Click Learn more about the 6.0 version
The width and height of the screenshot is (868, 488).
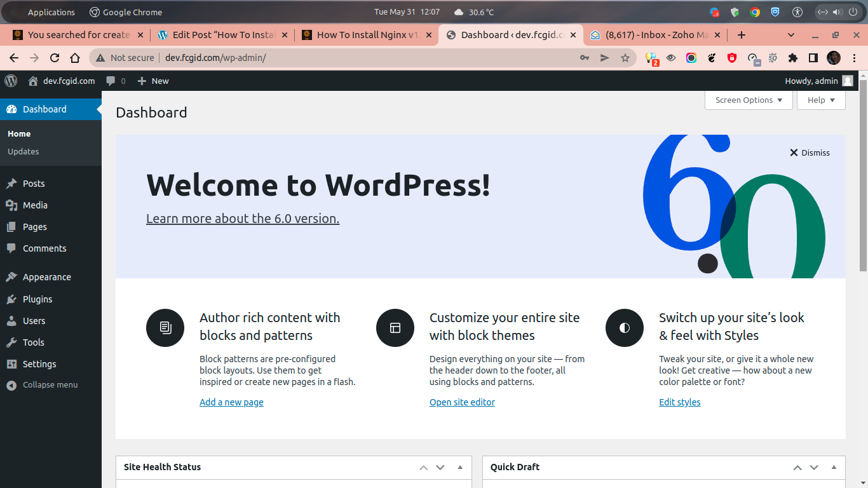(x=243, y=219)
